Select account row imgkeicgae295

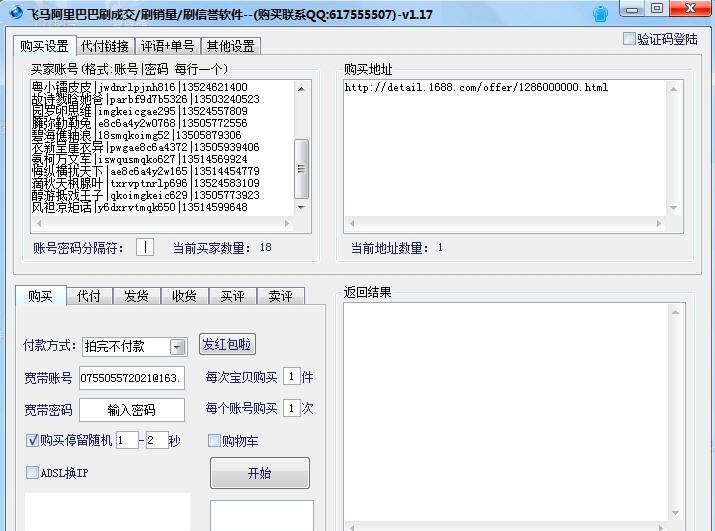pos(140,111)
